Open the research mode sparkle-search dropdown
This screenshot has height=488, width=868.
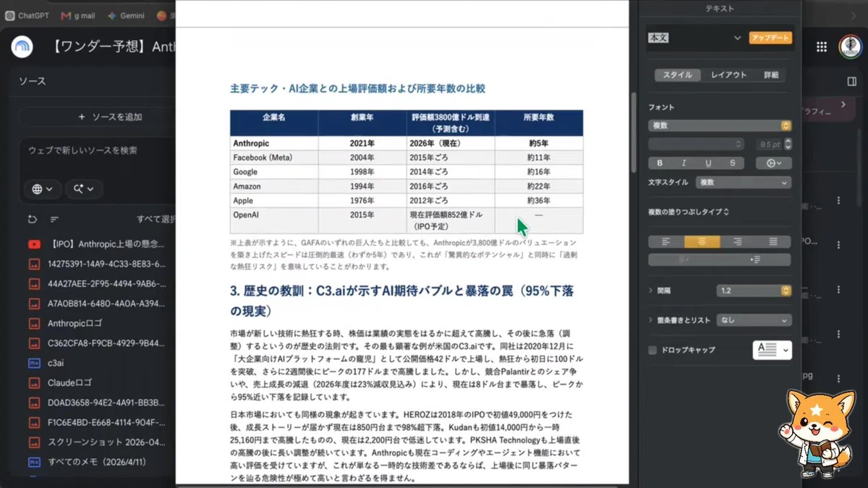(x=84, y=189)
